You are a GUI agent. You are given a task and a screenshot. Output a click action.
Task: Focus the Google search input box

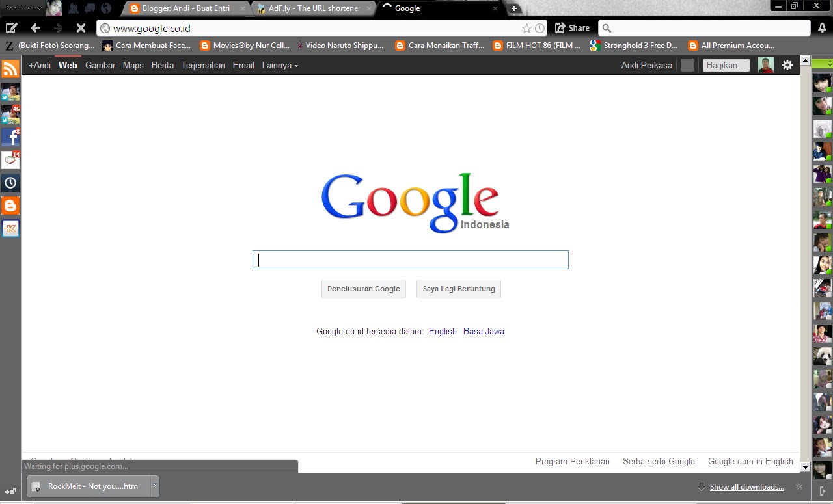[x=411, y=259]
